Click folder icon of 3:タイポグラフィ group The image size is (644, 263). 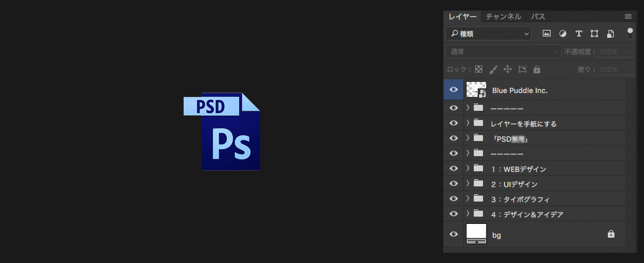tap(478, 199)
